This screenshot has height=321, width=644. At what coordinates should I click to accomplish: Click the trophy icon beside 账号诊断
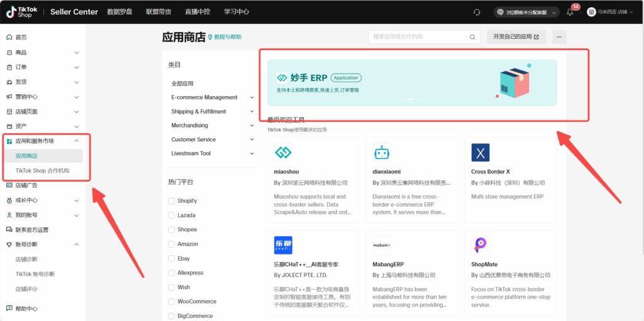click(9, 244)
